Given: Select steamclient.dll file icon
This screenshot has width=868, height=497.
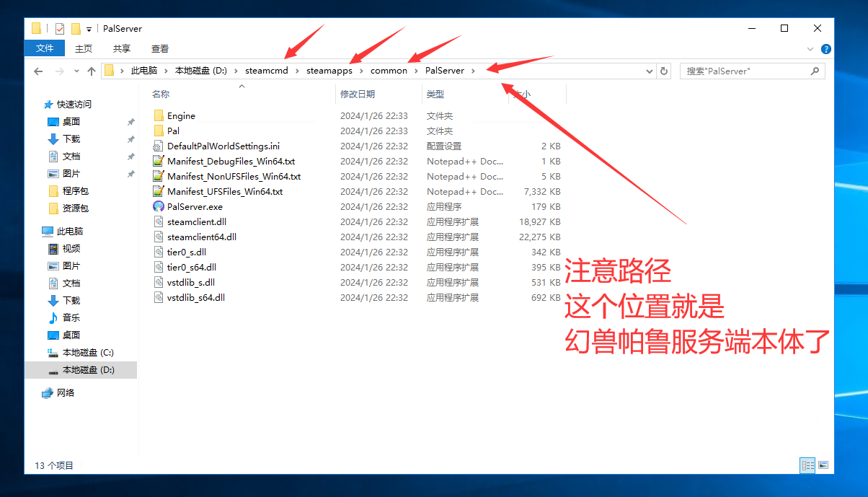Looking at the screenshot, I should pyautogui.click(x=159, y=221).
